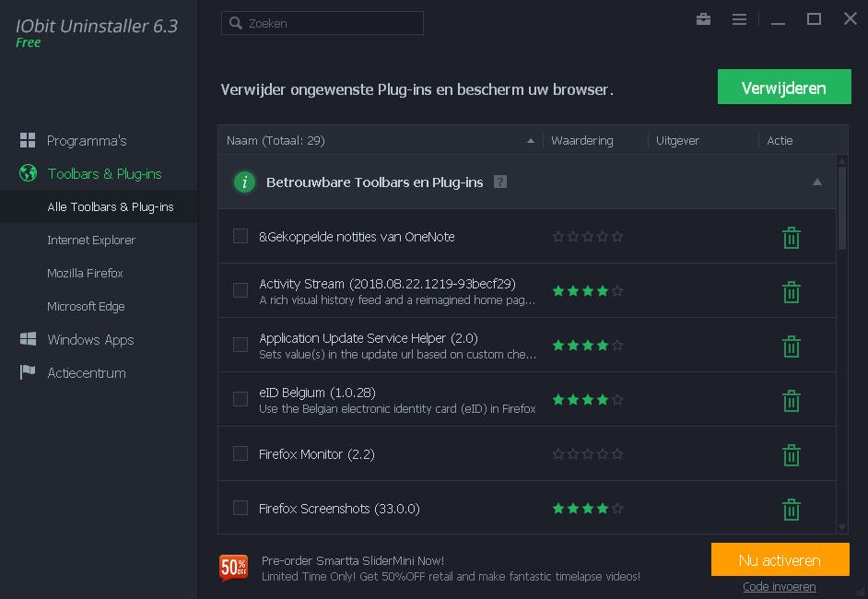This screenshot has height=599, width=868.
Task: Select the Gekoppelde notities van OneNote checkbox
Action: 240,236
